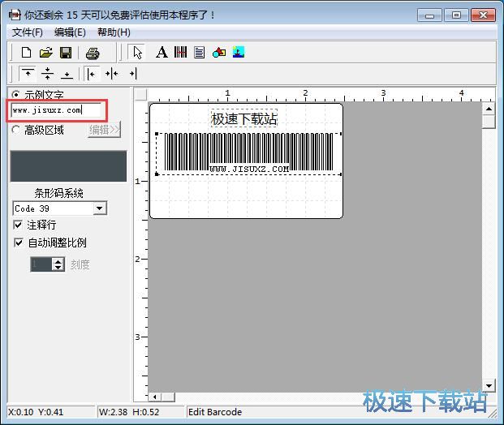Toggle the 自动调整比例 checkbox

pos(19,243)
